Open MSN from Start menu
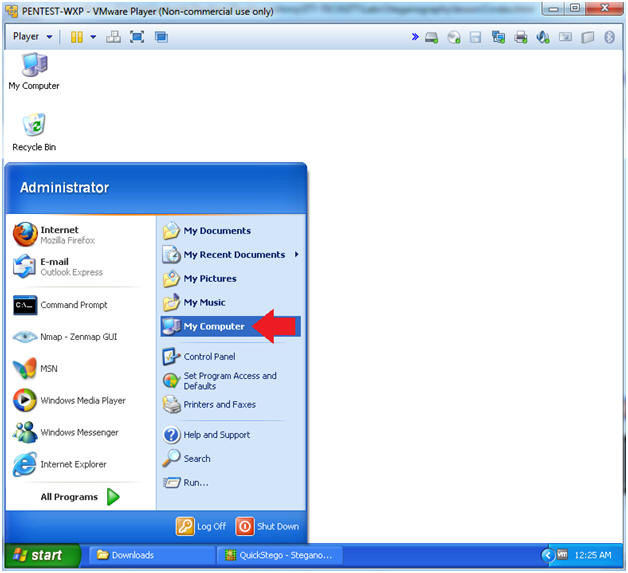The width and height of the screenshot is (628, 573). coord(78,369)
